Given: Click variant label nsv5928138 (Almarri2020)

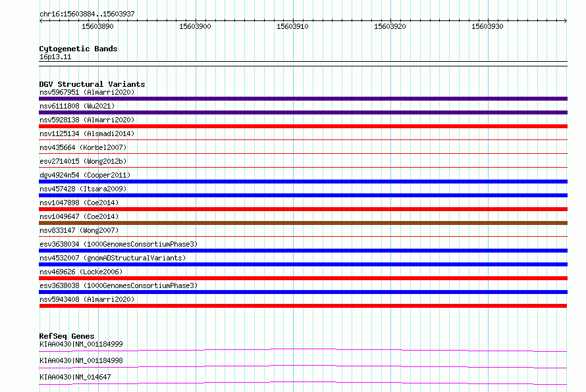Looking at the screenshot, I should [x=87, y=120].
